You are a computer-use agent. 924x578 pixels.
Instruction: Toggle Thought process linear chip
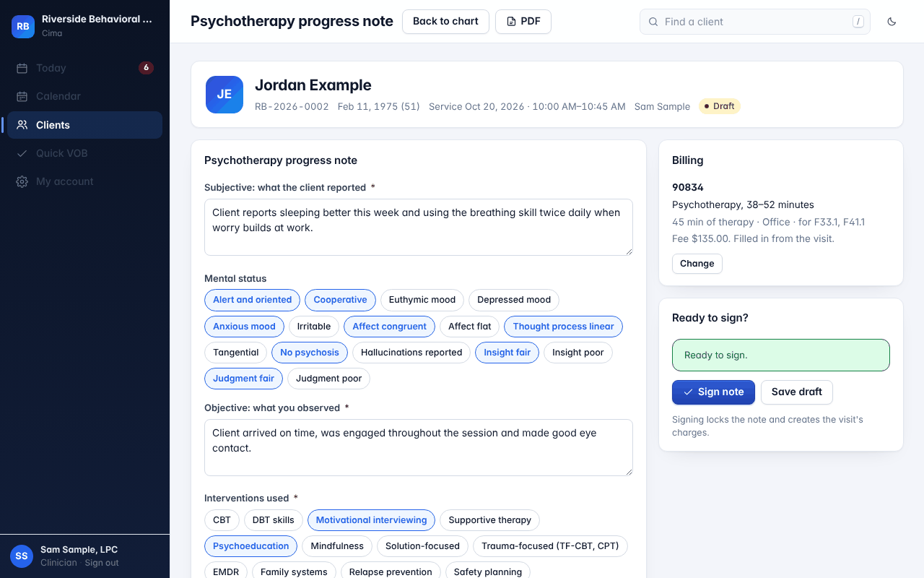pos(563,327)
